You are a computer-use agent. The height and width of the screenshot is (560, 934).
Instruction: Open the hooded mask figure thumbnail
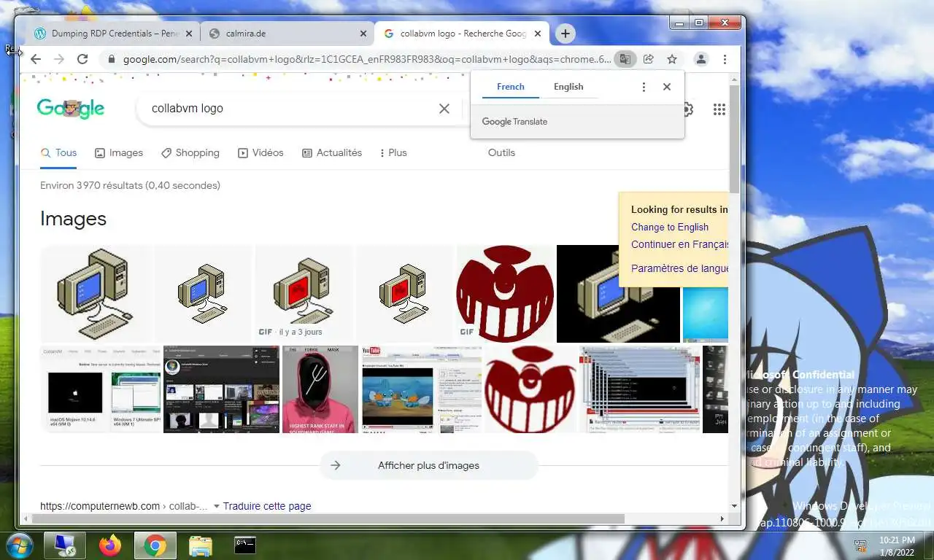[320, 389]
